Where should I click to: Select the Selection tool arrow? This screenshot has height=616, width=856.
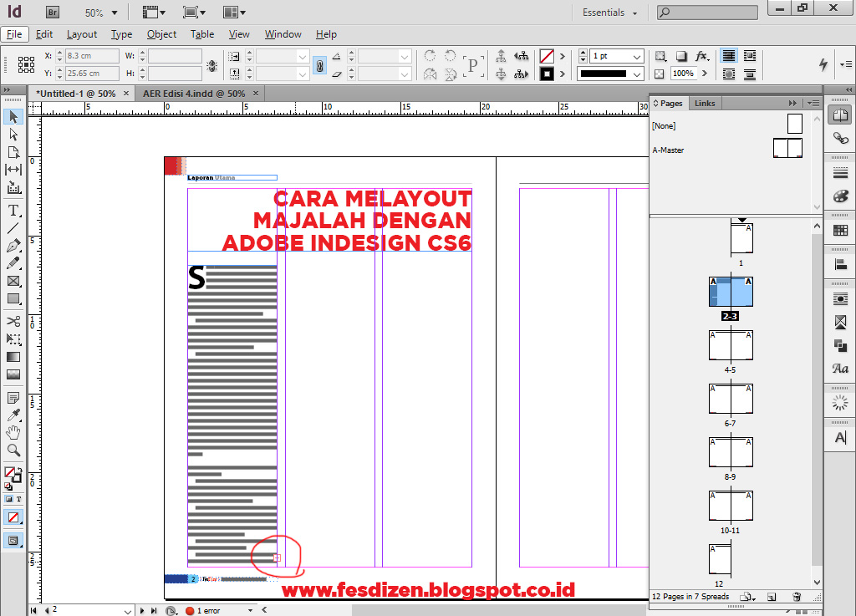click(13, 117)
